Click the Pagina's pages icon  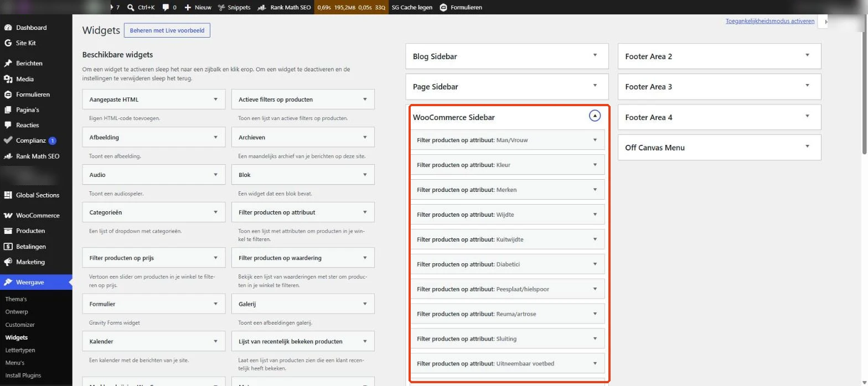click(x=8, y=109)
